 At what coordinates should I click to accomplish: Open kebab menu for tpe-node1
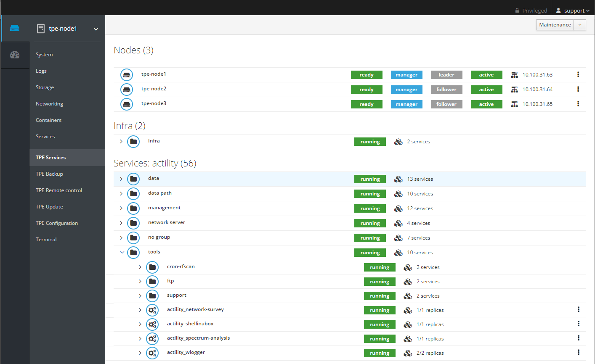tap(578, 74)
